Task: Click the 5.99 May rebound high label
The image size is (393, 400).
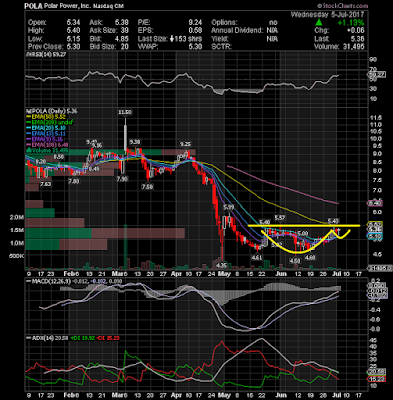Action: (229, 207)
